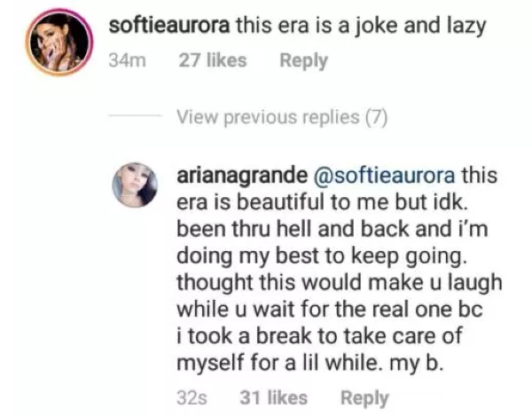Open the softieaurora username at top
Screen dimensions: 532x417
click(168, 26)
